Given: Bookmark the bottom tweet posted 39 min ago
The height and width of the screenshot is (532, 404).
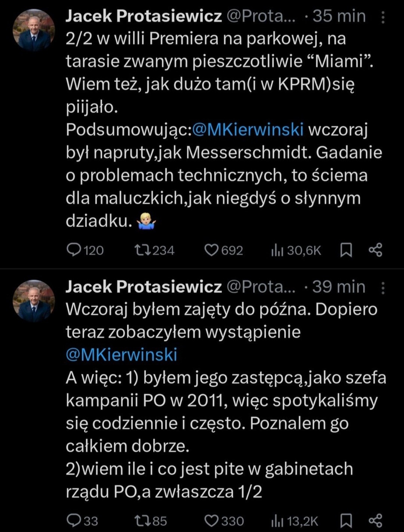Looking at the screenshot, I should click(346, 520).
